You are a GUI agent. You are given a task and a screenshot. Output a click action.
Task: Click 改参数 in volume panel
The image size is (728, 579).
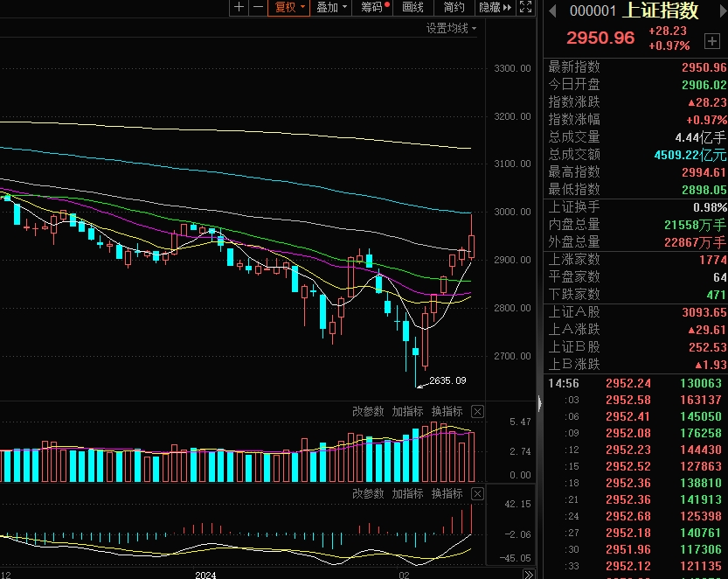[368, 411]
